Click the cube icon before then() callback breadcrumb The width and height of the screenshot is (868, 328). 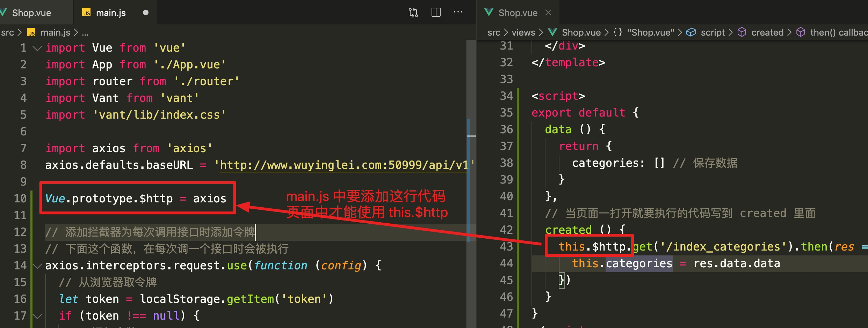point(801,32)
